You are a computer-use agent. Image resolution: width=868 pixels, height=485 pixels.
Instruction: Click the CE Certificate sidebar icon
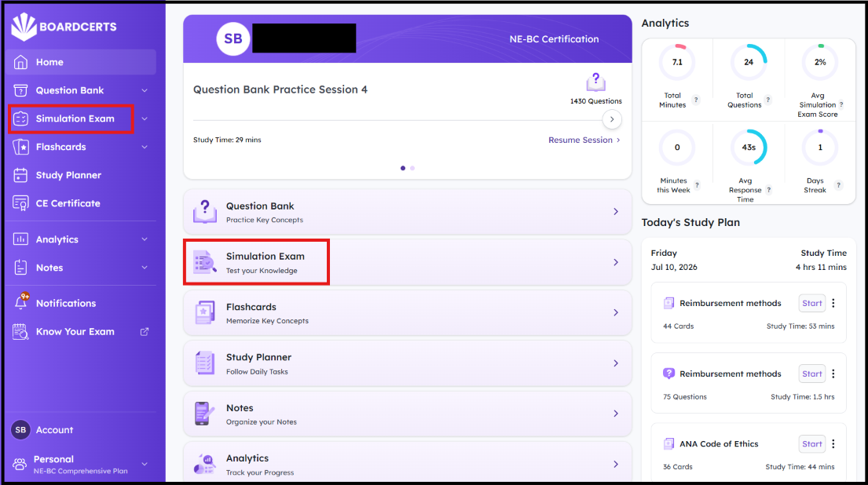point(20,203)
